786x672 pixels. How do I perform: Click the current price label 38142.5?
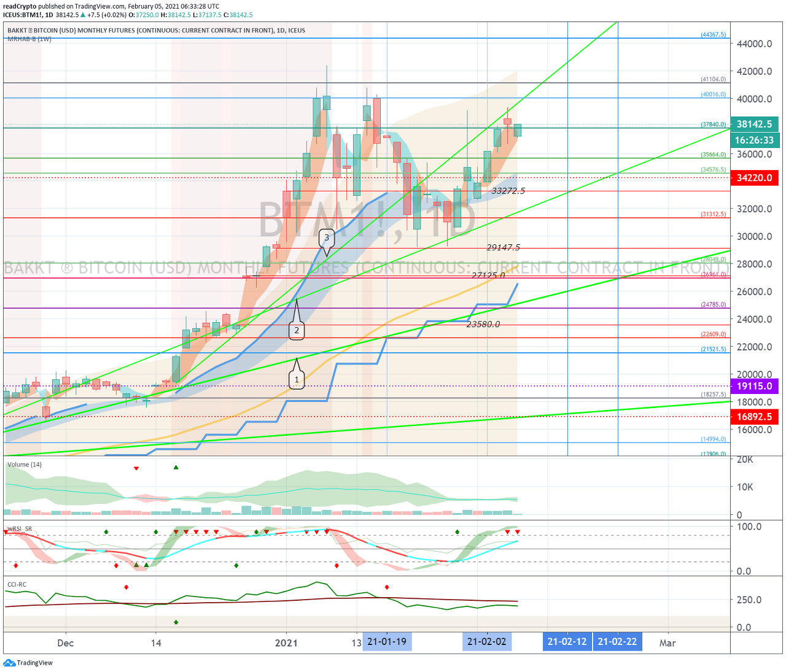[x=755, y=125]
